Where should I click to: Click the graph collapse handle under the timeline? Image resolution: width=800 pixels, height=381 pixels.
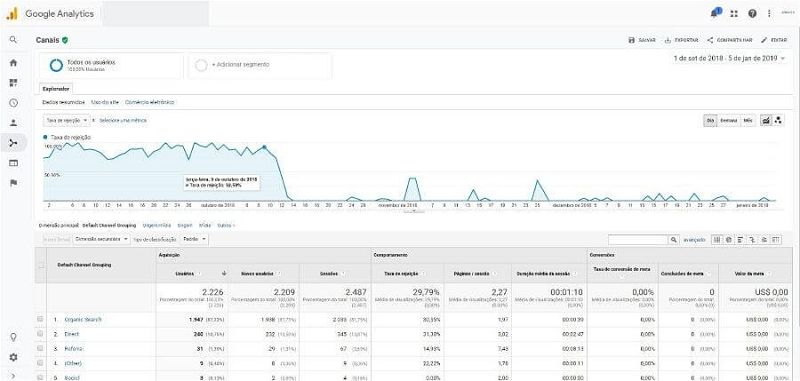tap(414, 210)
